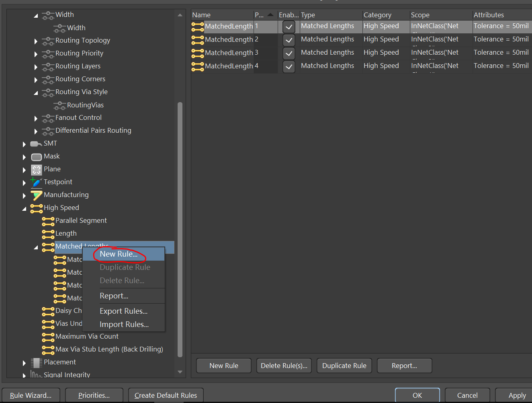Viewport: 532px width, 403px height.
Task: Toggle Enabled checkbox for rule priority 2
Action: [x=289, y=40]
